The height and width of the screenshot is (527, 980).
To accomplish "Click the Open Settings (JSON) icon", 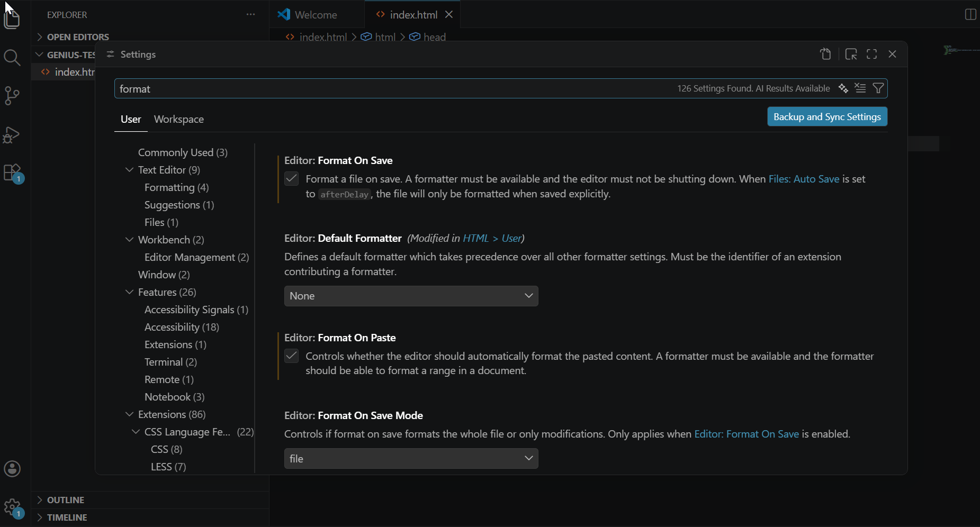I will (x=825, y=54).
